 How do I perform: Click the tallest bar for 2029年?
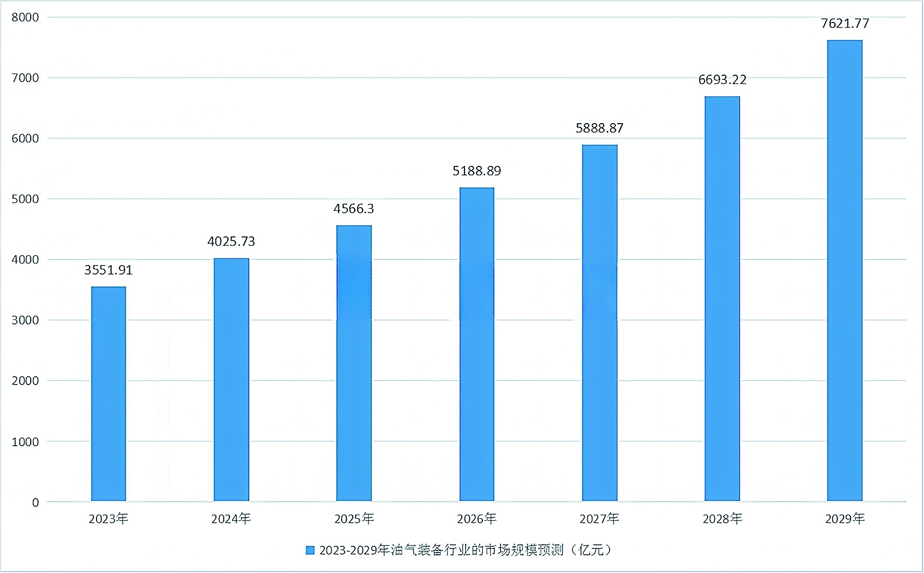coord(845,270)
